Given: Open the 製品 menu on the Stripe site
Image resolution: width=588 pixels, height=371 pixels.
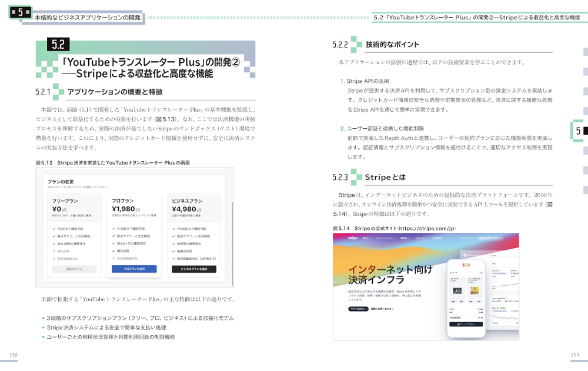Looking at the screenshot, I should point(366,238).
